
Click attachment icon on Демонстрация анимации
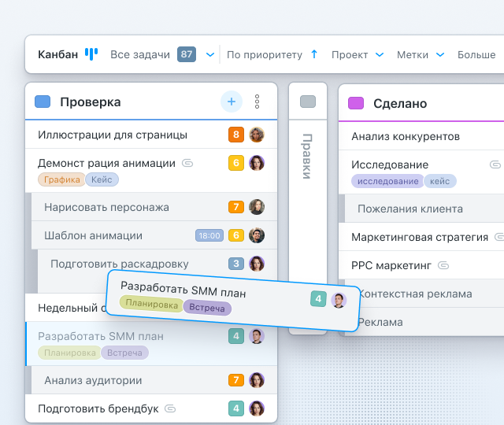[x=187, y=164]
